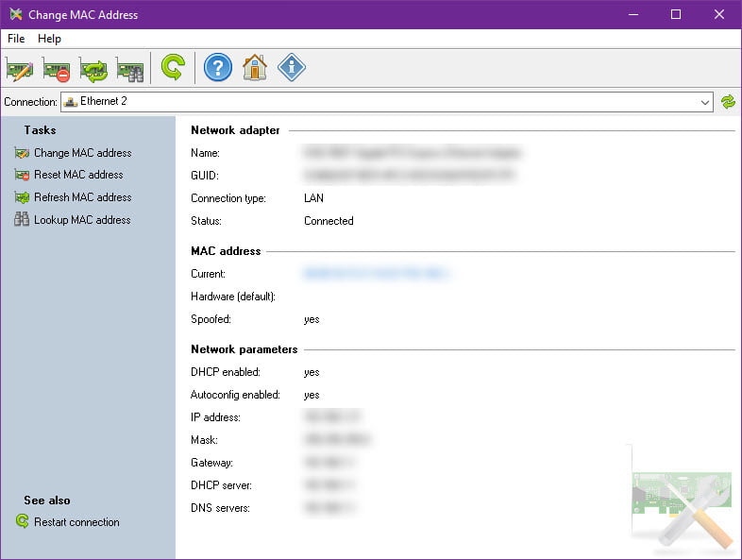Click the 'DNS servers:' label
Image resolution: width=742 pixels, height=560 pixels.
coord(220,508)
